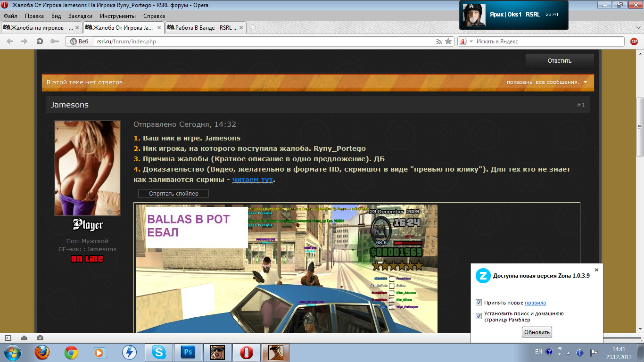
Task: Click the Веб globe badge in address bar
Action: 79,41
